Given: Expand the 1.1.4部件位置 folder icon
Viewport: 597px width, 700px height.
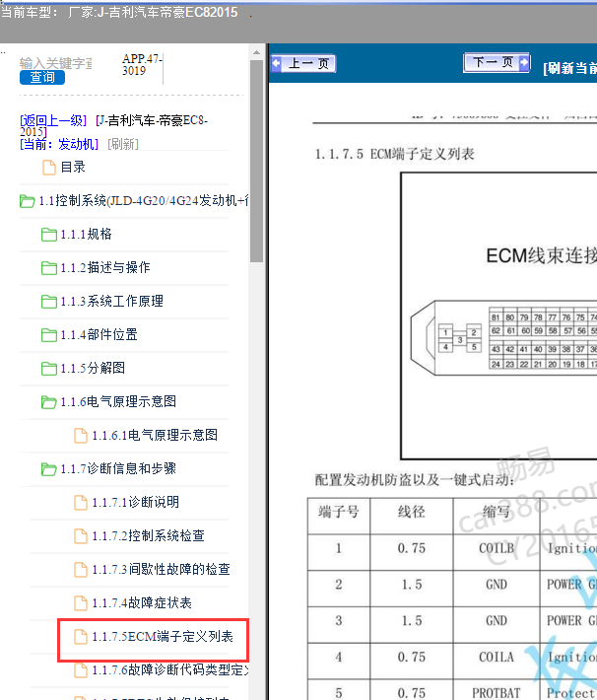Looking at the screenshot, I should (49, 335).
